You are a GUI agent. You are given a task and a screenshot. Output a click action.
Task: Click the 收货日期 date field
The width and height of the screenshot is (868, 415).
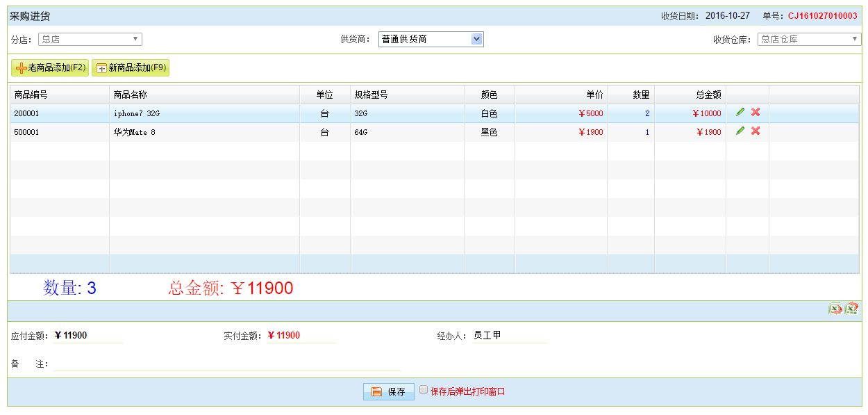[x=727, y=16]
